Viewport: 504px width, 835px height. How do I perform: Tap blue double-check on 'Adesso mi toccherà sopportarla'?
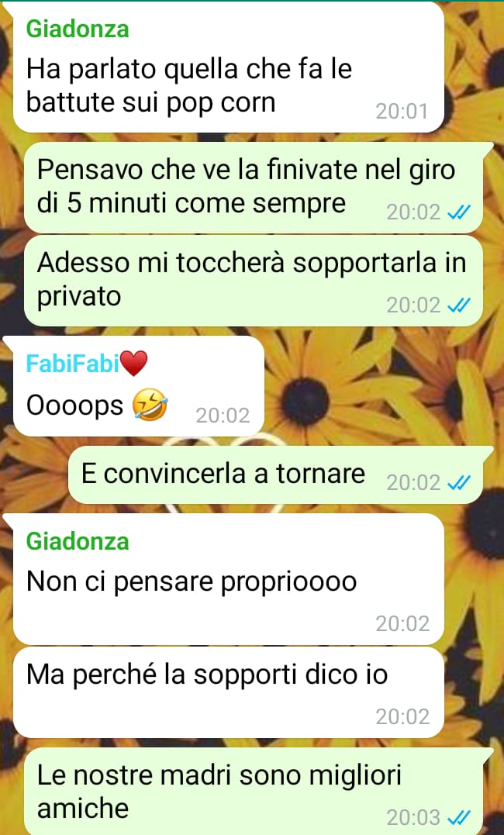[x=459, y=305]
